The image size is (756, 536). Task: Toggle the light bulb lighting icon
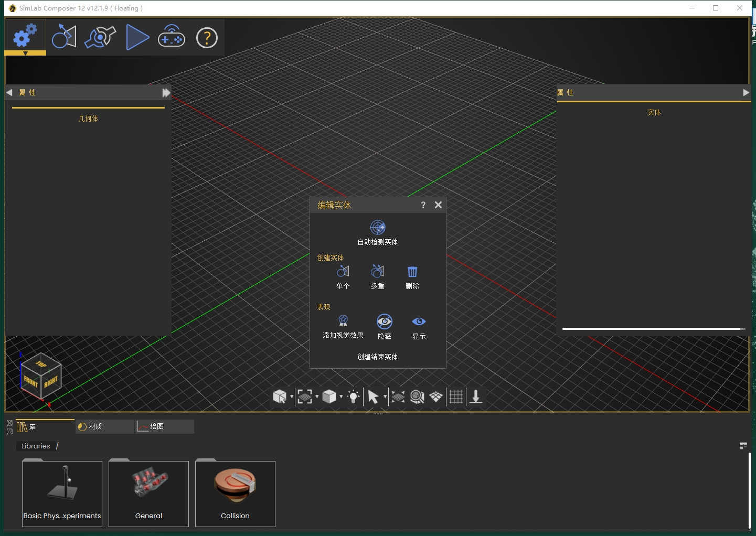[x=354, y=397]
